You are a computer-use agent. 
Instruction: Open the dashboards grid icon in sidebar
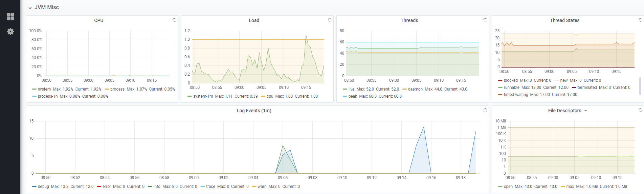coord(10,17)
